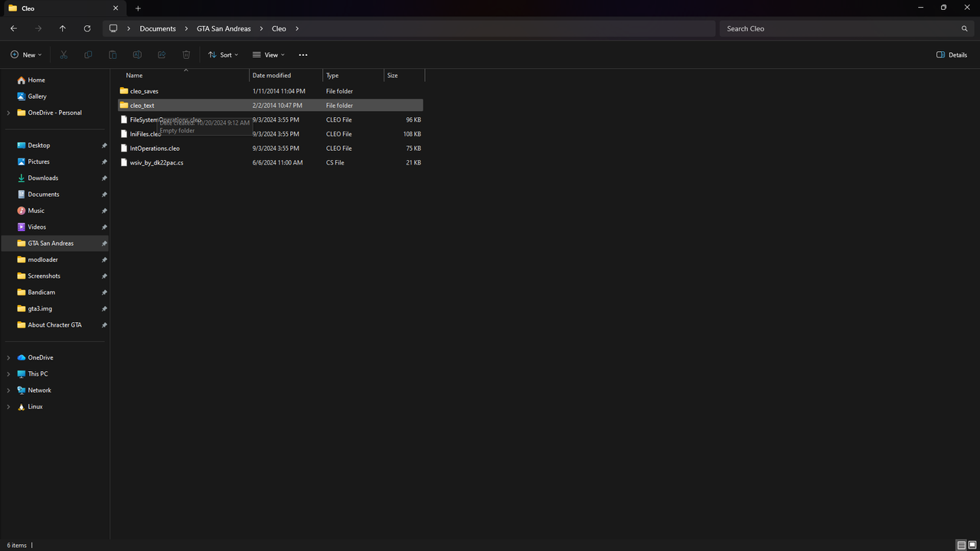Expand chevron after Cleo in breadcrumb

[297, 28]
